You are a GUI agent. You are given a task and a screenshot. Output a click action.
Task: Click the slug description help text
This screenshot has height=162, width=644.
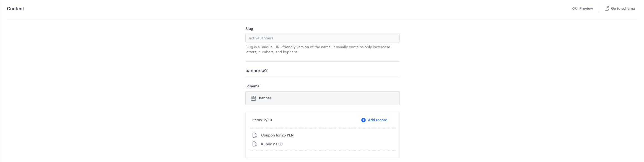(x=318, y=49)
